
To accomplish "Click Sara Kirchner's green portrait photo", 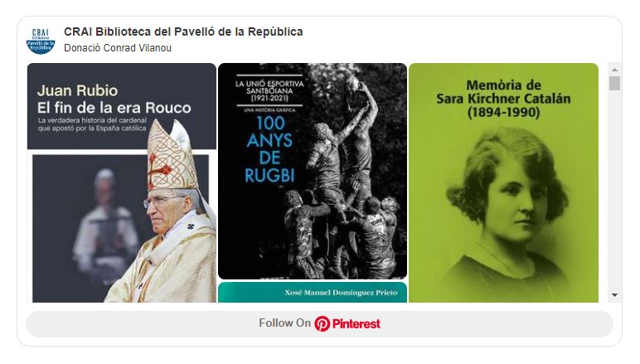I will 507,204.
